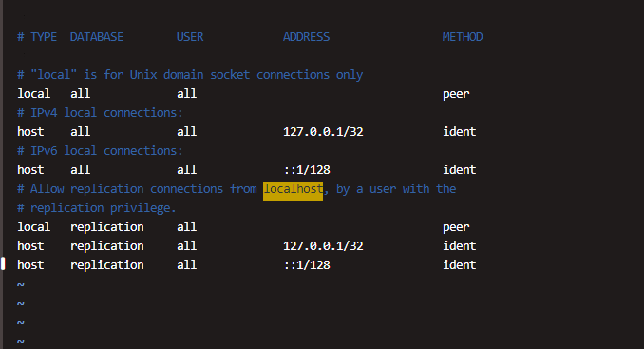This screenshot has height=349, width=644.
Task: Click ident in IPv4 host all line
Action: click(x=459, y=131)
